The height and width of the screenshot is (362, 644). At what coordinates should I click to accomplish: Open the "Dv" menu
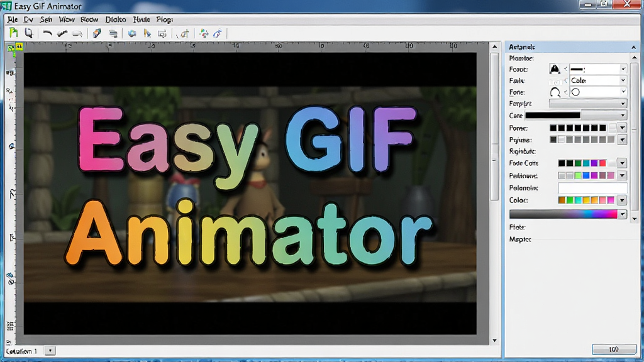pos(28,19)
